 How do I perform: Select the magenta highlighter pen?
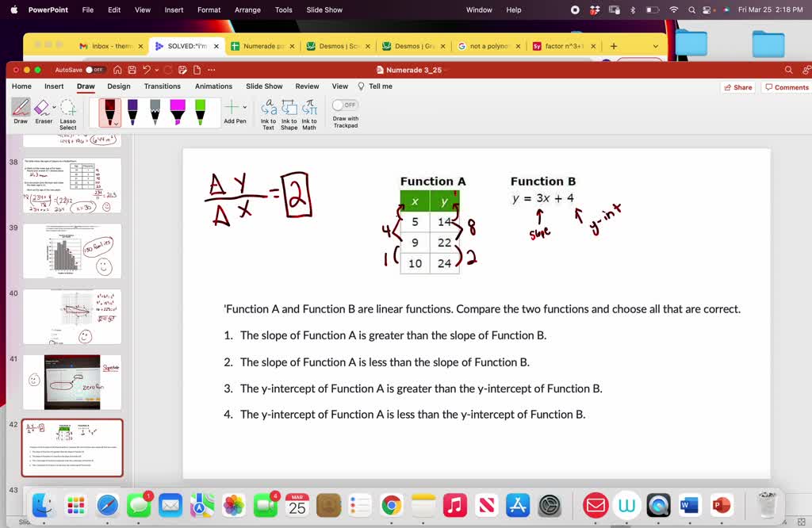178,112
